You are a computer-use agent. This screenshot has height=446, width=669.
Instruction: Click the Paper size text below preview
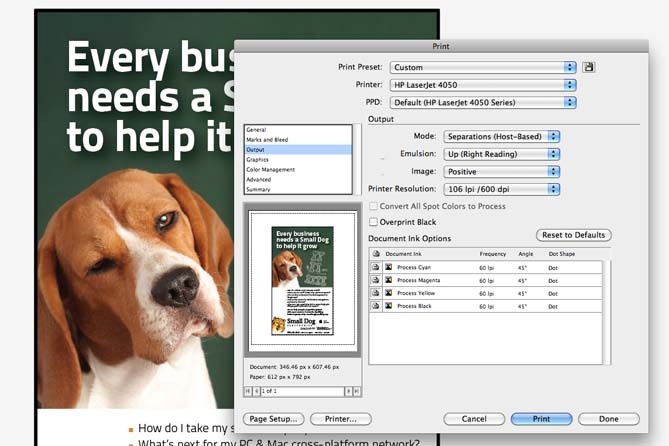click(280, 377)
